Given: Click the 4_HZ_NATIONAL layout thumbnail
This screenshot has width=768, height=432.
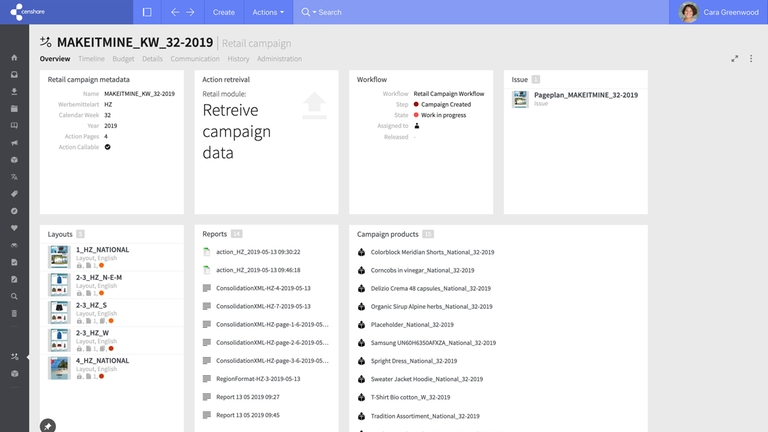Looking at the screenshot, I should tap(59, 368).
